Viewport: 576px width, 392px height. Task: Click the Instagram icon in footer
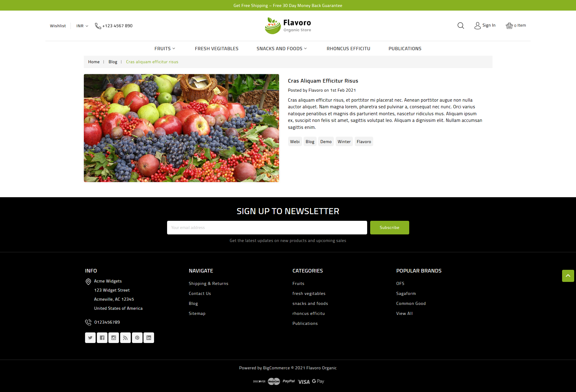click(114, 338)
